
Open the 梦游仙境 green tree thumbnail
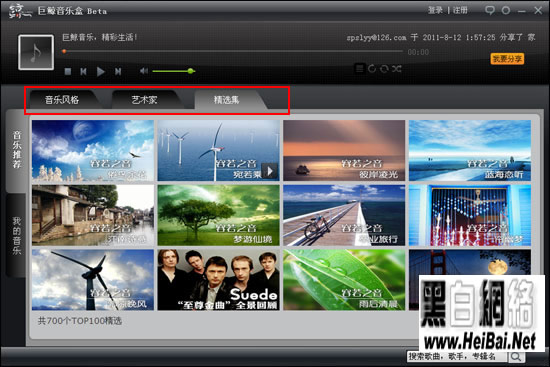tap(219, 215)
